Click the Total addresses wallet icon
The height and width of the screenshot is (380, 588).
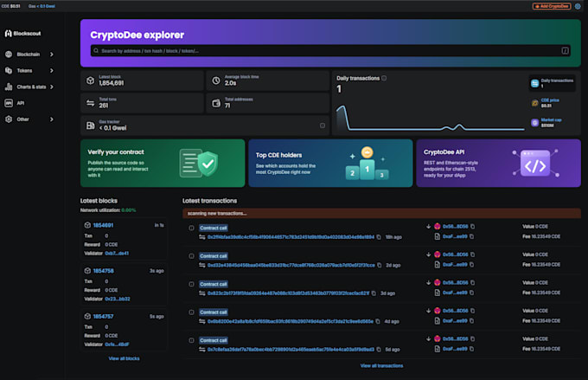216,103
